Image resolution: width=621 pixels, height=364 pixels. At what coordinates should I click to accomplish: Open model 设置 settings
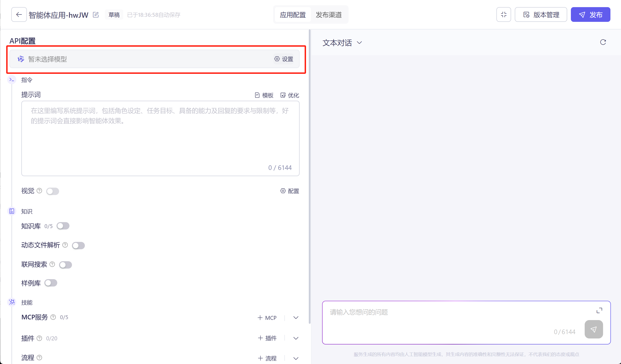[284, 59]
